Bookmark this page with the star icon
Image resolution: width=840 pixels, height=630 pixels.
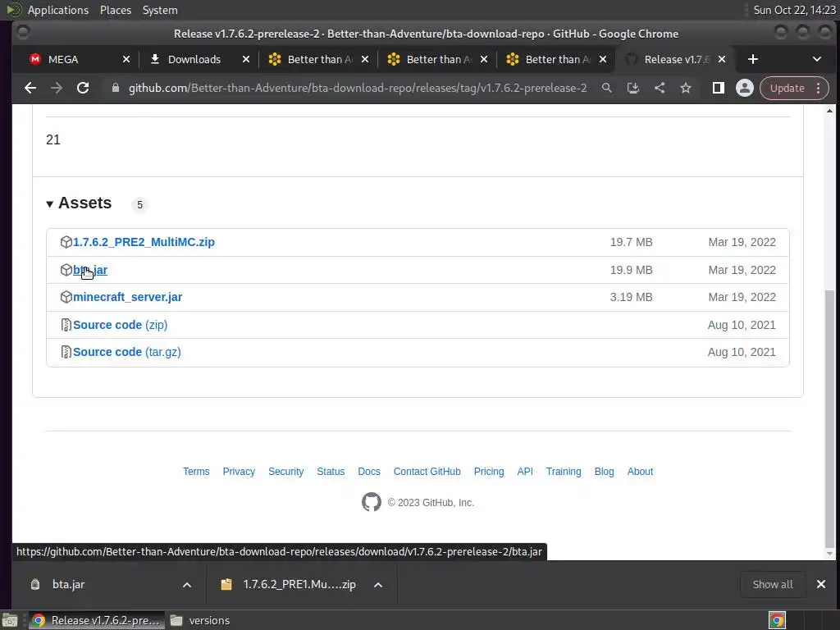[x=686, y=89]
